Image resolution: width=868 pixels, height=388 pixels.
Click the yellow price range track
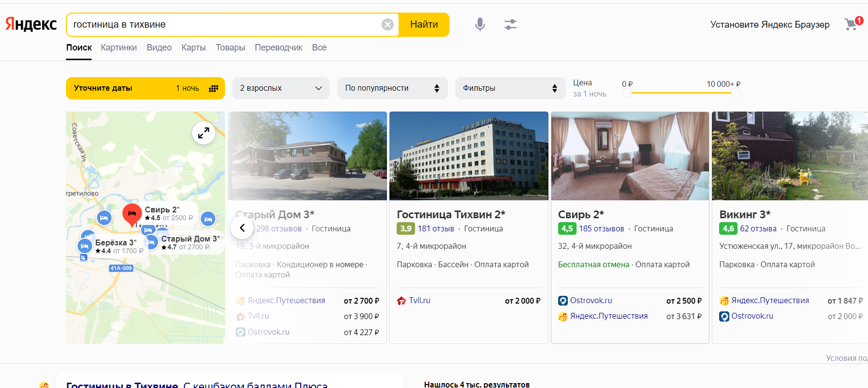point(681,93)
